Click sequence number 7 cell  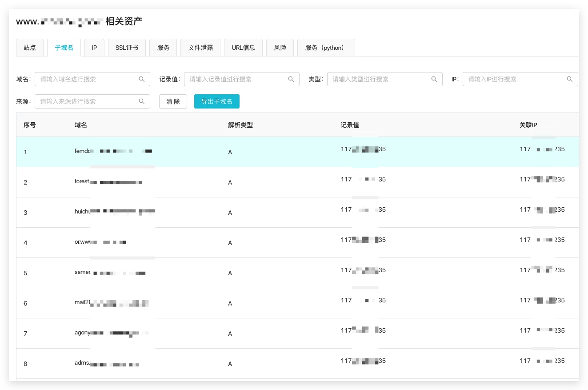pos(25,334)
